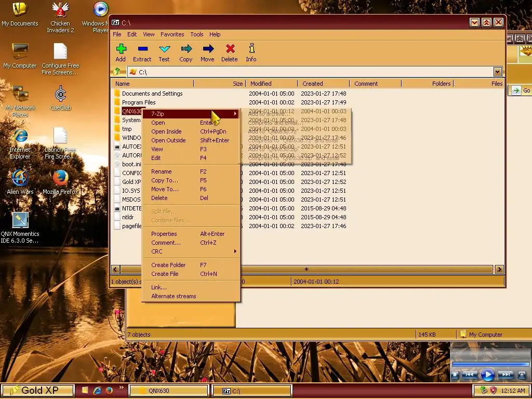Choose Alternate streams in context menu
The width and height of the screenshot is (532, 399).
(x=191, y=296)
